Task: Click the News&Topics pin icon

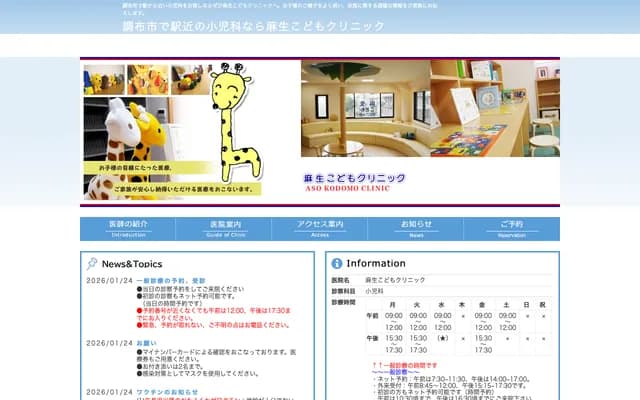Action: 92,264
